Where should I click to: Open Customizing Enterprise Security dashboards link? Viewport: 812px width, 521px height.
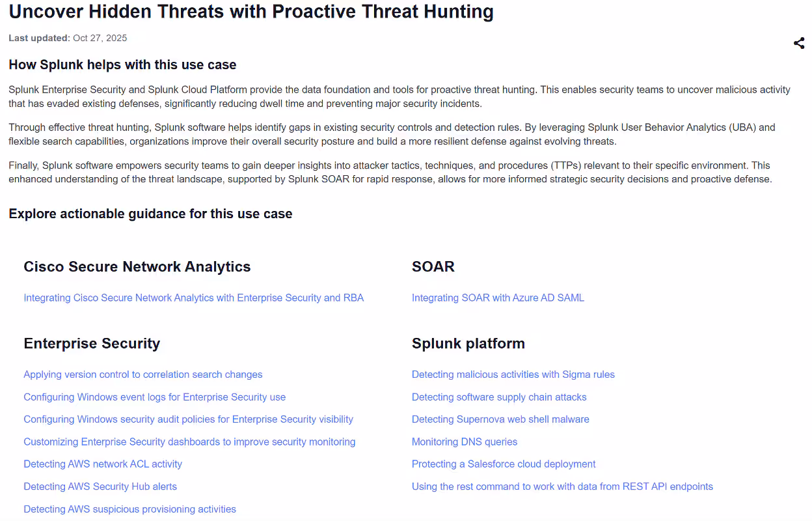point(189,442)
